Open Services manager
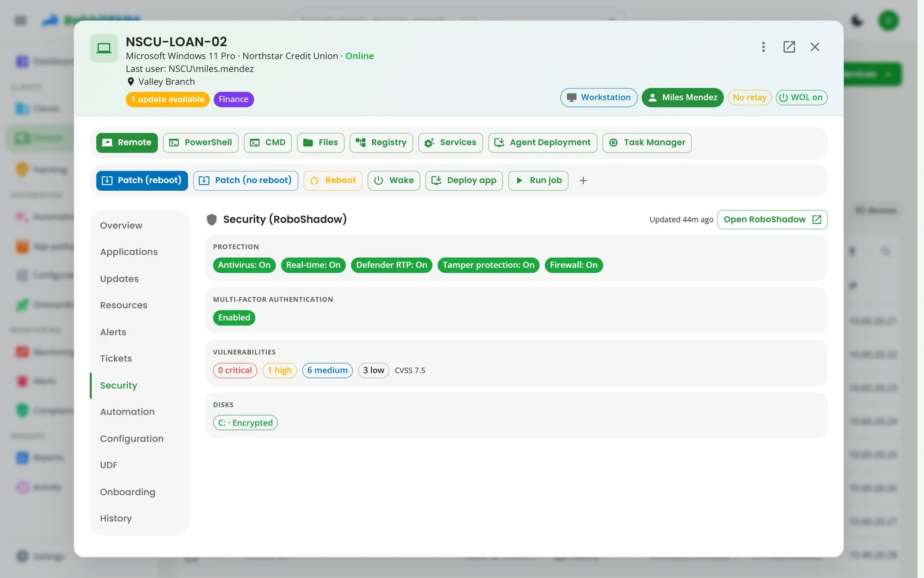 450,143
